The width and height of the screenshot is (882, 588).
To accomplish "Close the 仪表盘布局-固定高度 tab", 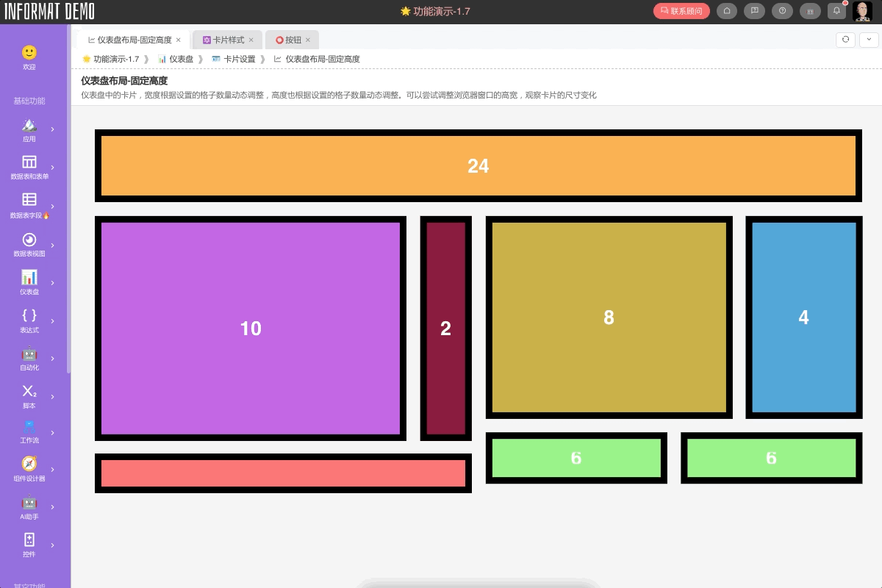I will point(179,40).
